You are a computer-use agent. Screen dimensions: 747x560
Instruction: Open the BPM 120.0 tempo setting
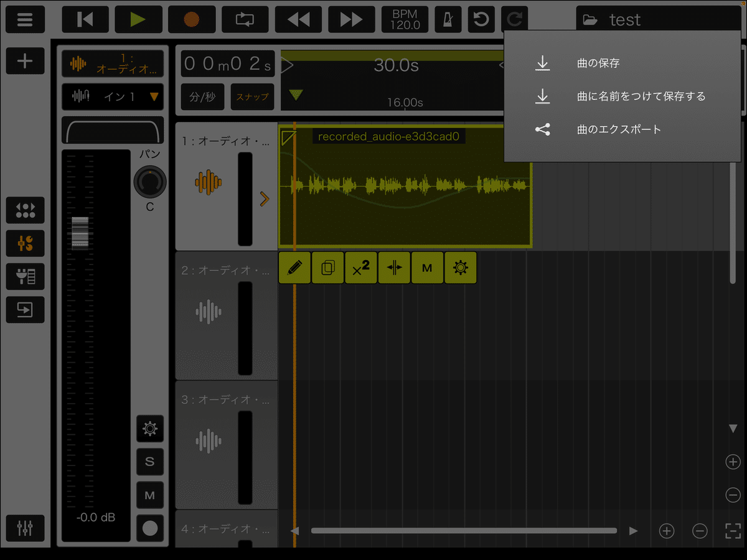tap(405, 19)
